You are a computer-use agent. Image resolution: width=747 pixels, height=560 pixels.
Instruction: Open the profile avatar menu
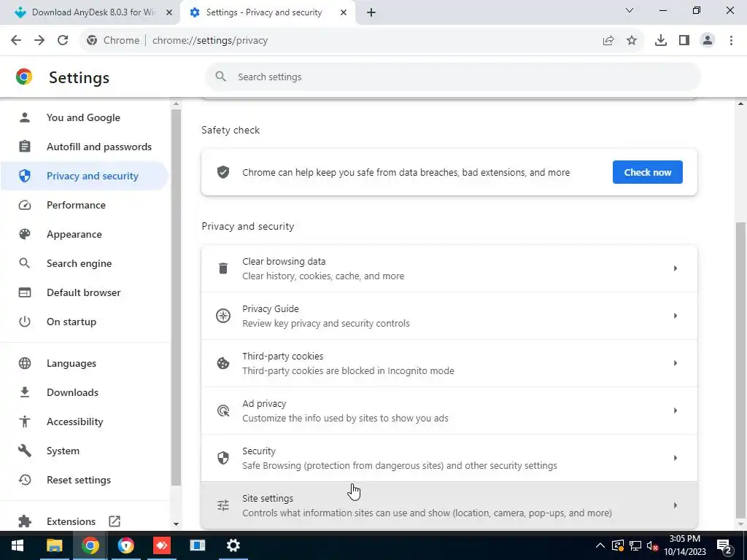pos(708,41)
